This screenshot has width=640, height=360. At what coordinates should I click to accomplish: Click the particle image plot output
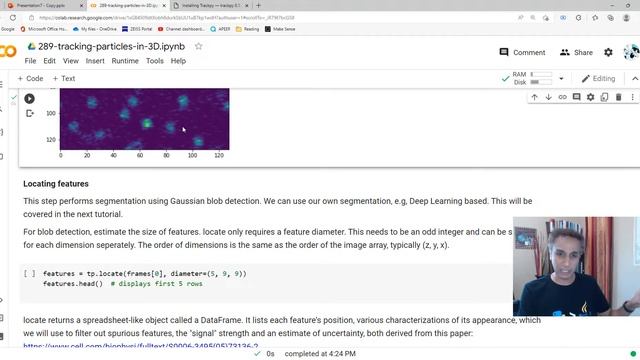[144, 119]
